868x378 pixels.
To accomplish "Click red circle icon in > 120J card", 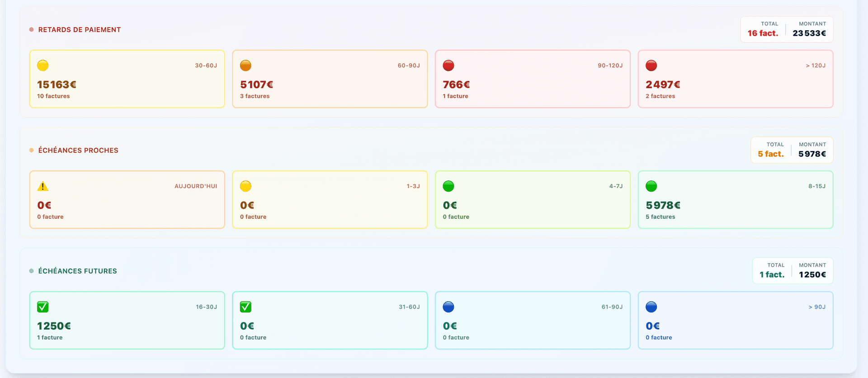I will coord(651,66).
